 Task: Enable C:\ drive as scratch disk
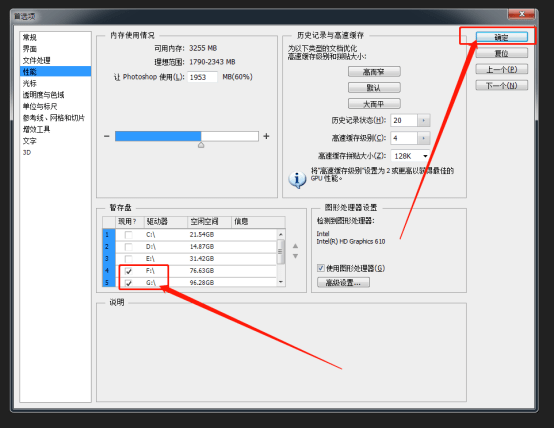coord(129,235)
